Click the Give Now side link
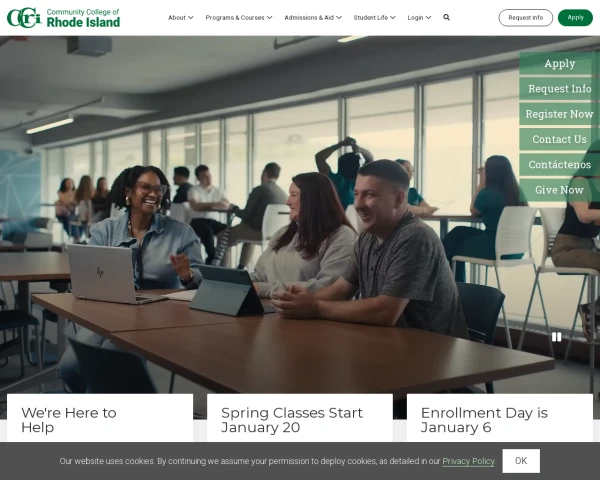The width and height of the screenshot is (600, 480). point(559,190)
